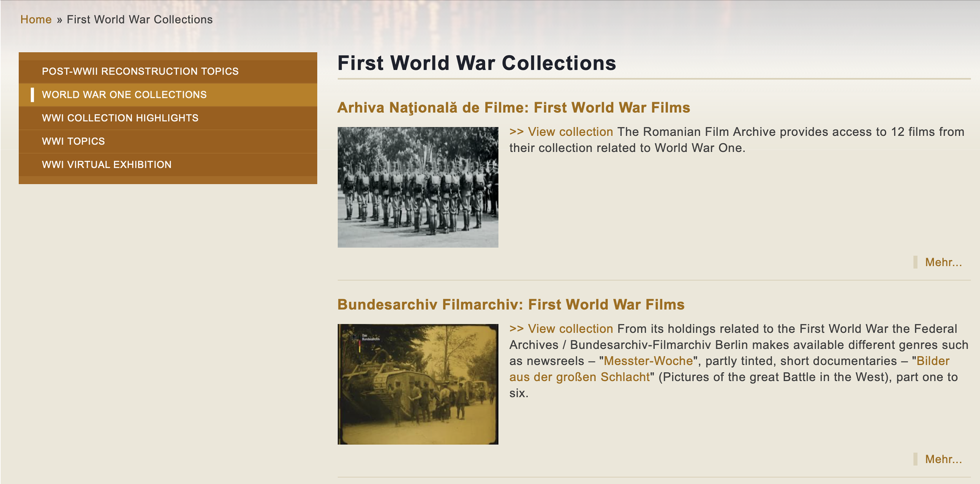Open Bilder aus der großen Schlacht link
Viewport: 980px width, 484px height.
tap(579, 377)
